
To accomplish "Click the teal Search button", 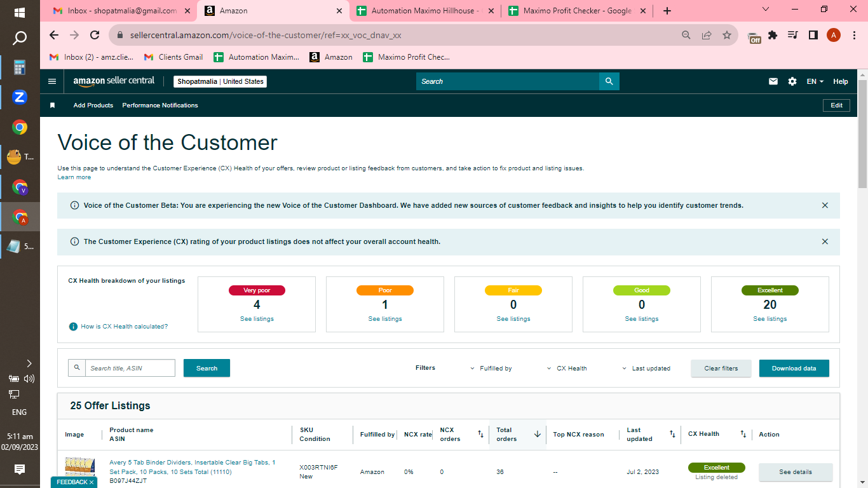I will (x=207, y=368).
